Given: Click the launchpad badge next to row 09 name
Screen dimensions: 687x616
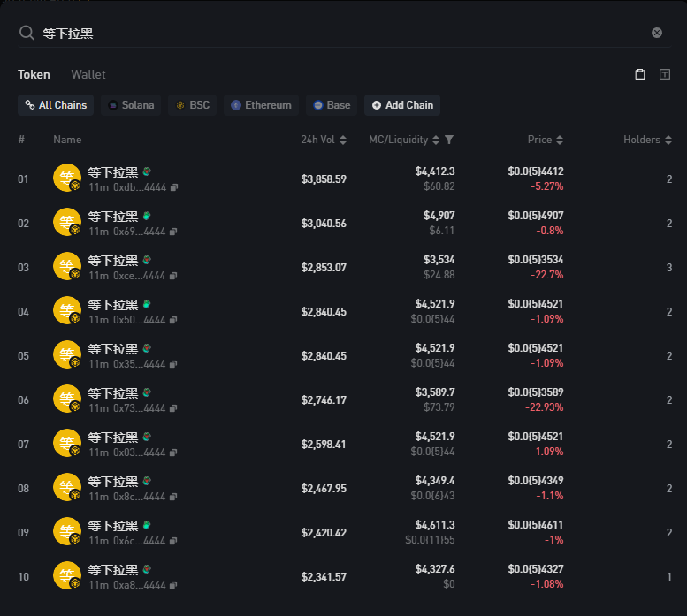Looking at the screenshot, I should (147, 525).
